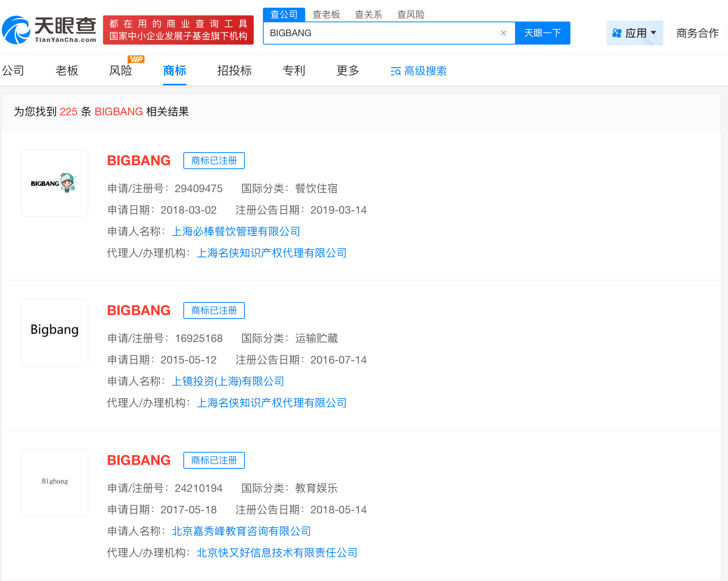The height and width of the screenshot is (581, 728).
Task: Open 高级搜索 advanced search options
Action: pyautogui.click(x=425, y=71)
